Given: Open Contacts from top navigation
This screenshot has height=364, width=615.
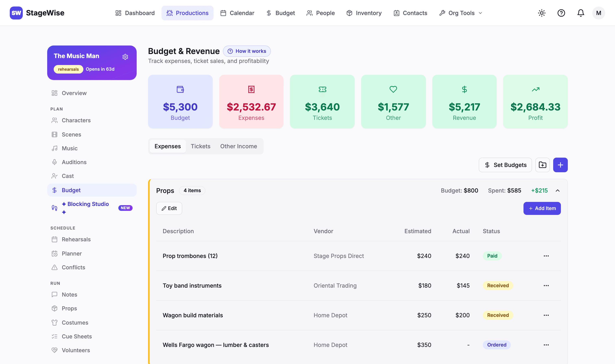Looking at the screenshot, I should click(x=410, y=13).
